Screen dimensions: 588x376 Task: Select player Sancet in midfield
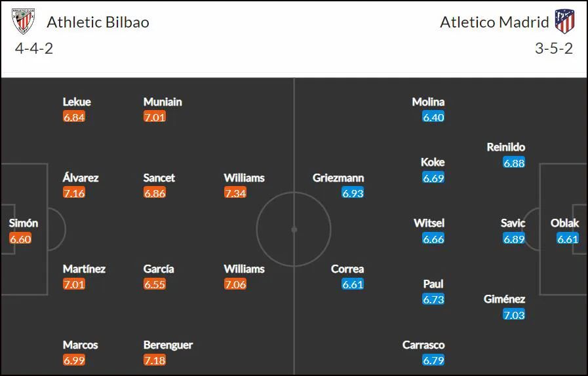[159, 178]
